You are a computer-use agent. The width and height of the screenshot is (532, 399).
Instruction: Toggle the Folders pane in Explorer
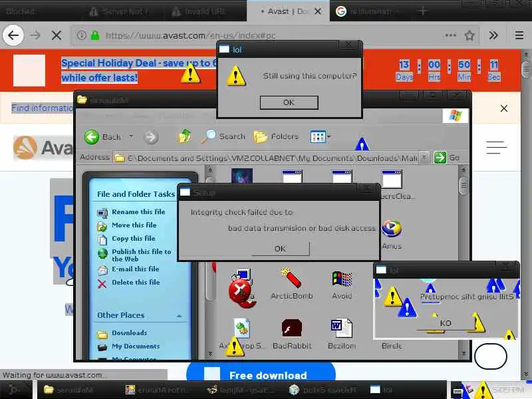click(x=276, y=136)
